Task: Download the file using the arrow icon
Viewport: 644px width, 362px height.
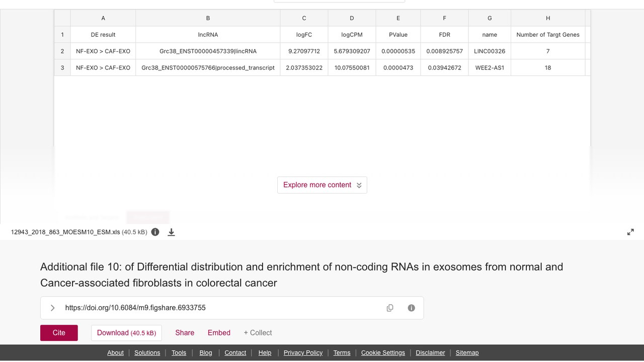Action: (171, 232)
